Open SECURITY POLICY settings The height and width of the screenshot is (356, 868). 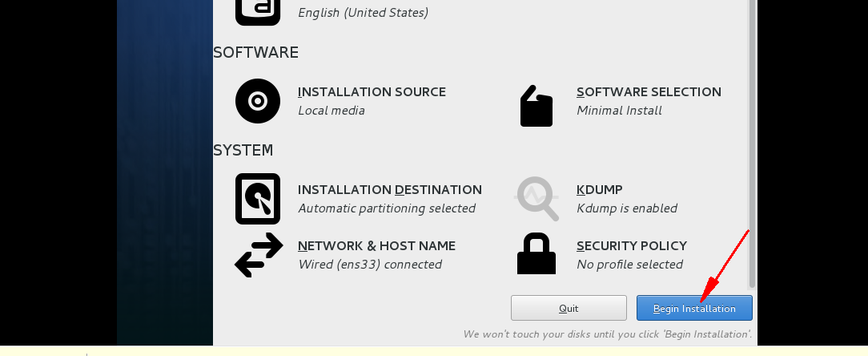tap(632, 245)
